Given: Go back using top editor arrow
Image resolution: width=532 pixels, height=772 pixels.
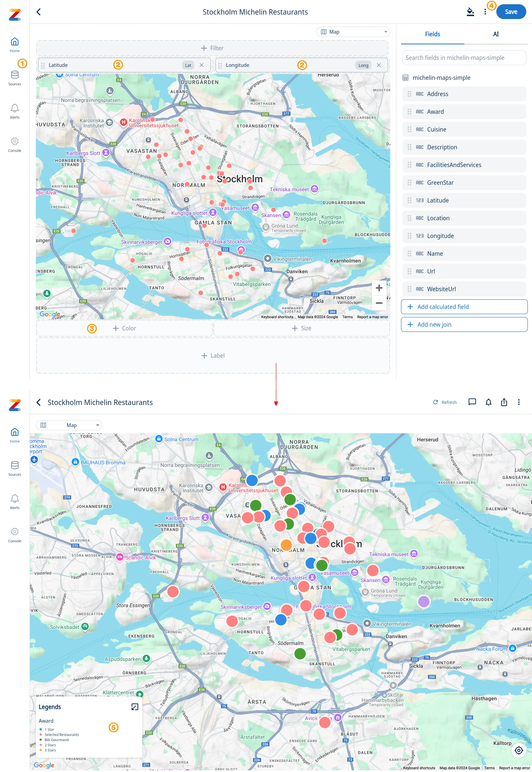Looking at the screenshot, I should pyautogui.click(x=39, y=12).
